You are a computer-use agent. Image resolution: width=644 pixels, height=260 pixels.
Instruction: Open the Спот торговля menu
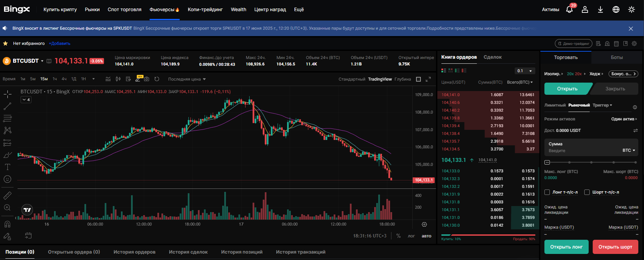tap(125, 9)
